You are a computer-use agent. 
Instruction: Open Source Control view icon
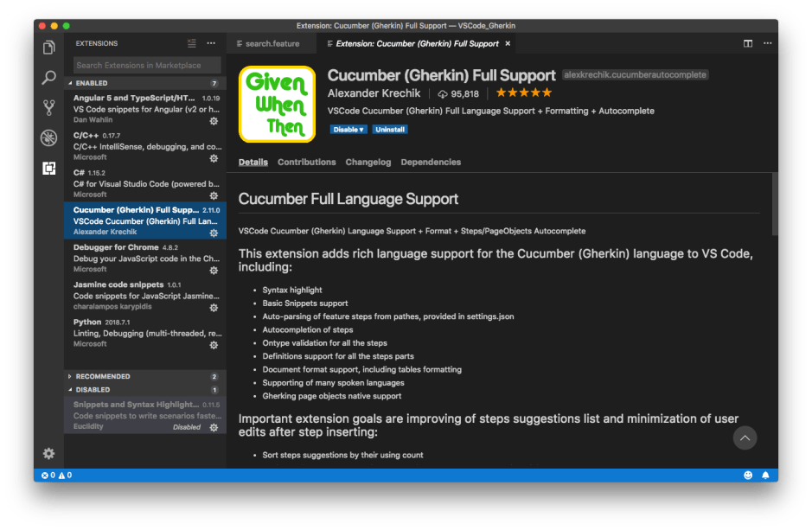[x=49, y=108]
